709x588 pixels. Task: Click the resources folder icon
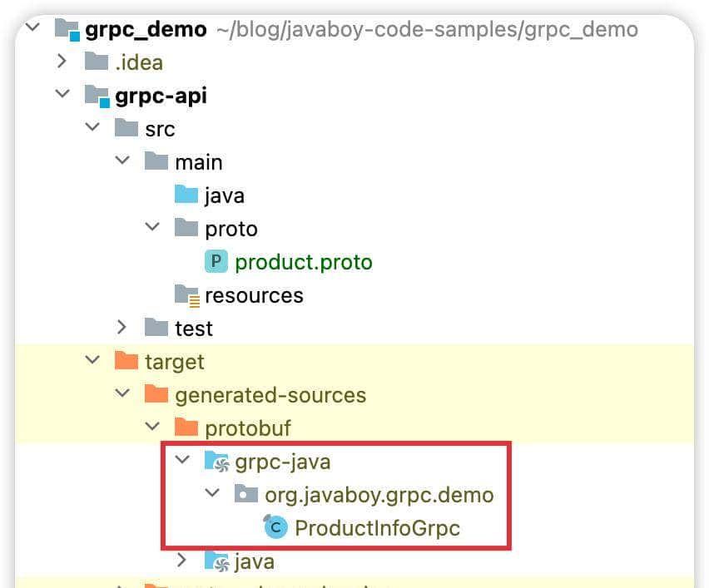click(x=186, y=295)
